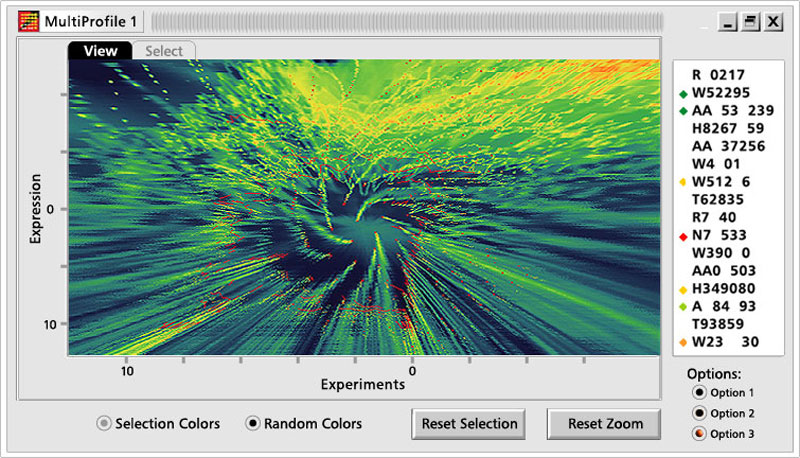The height and width of the screenshot is (458, 800).
Task: Minimize the MultiProfile 1 window
Action: point(728,22)
